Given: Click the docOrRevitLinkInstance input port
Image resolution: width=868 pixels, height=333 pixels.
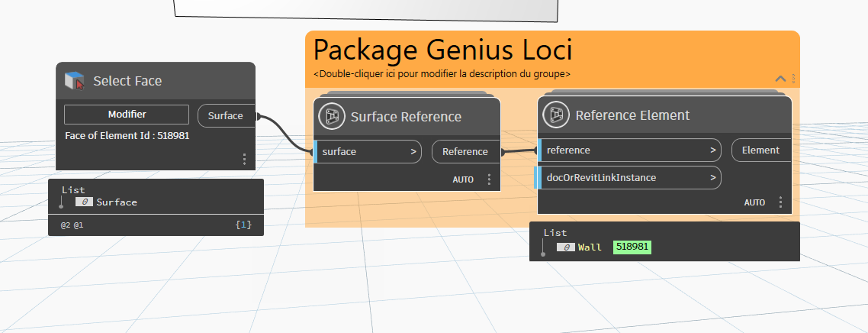Looking at the screenshot, I should pyautogui.click(x=629, y=178).
